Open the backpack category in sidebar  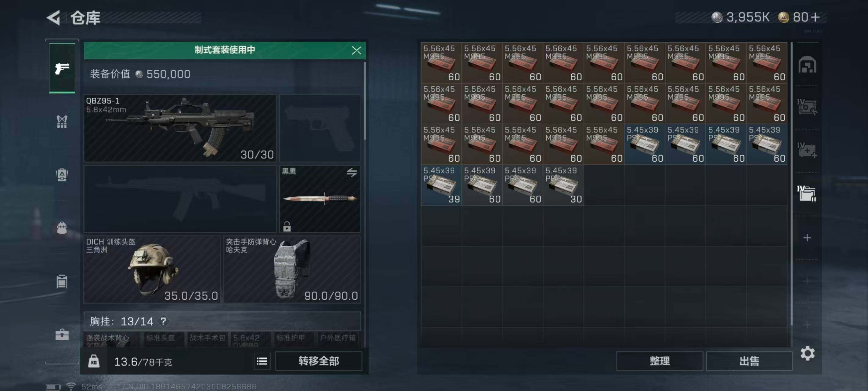(x=62, y=228)
